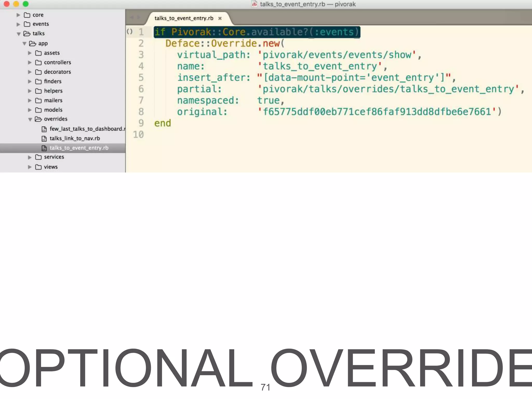Screen dimensions: 532x399
Task: Click line number 5 in gutter
Action: [141, 78]
